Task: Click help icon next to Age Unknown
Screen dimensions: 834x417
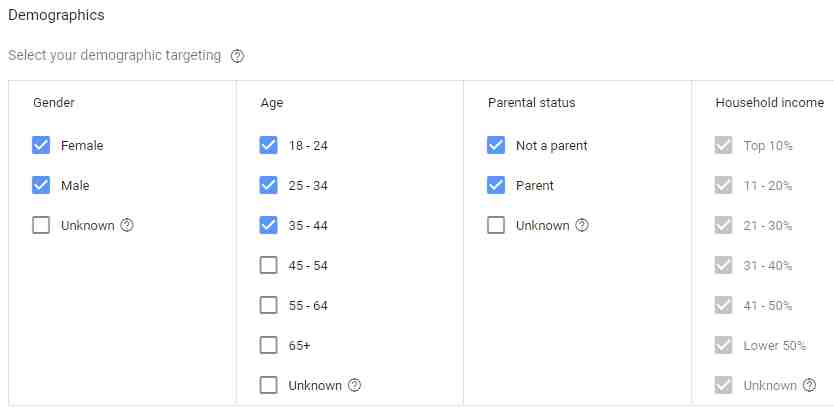Action: (355, 385)
